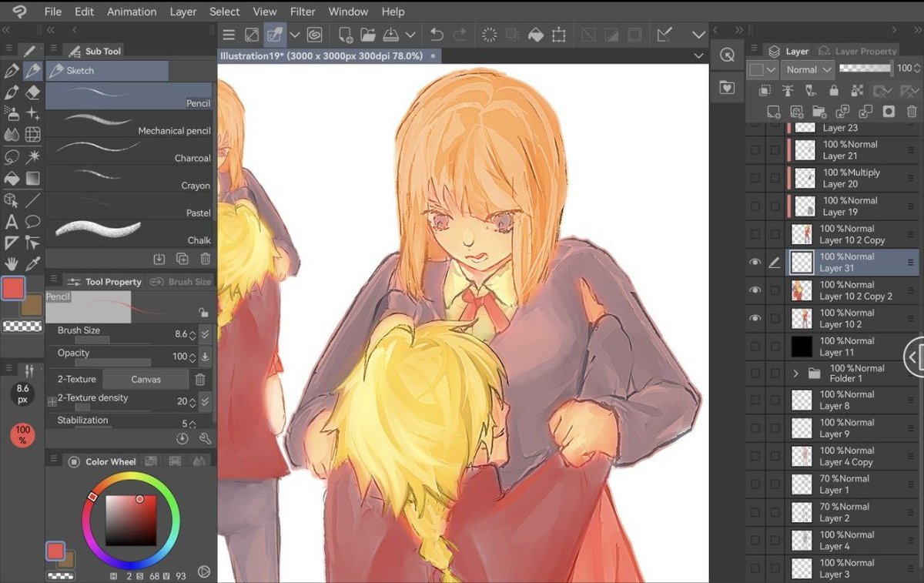Show Folder 1 using visibility box
The image size is (924, 583).
[x=755, y=374]
